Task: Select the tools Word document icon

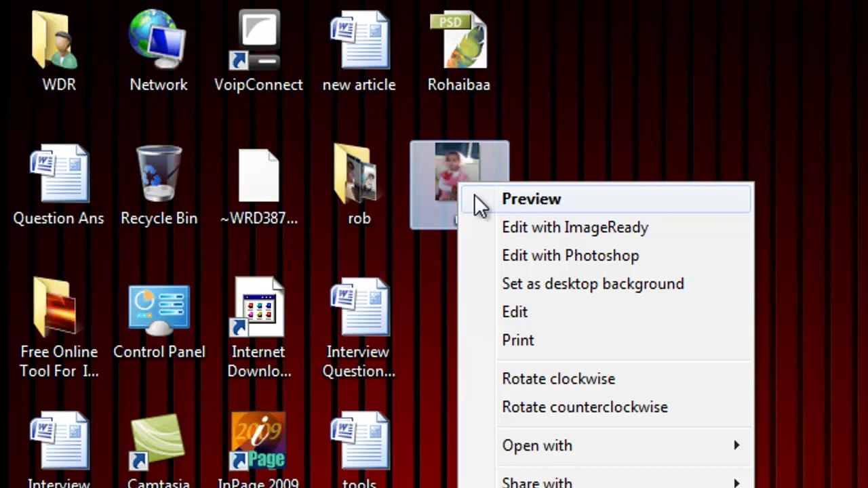Action: coord(359,442)
